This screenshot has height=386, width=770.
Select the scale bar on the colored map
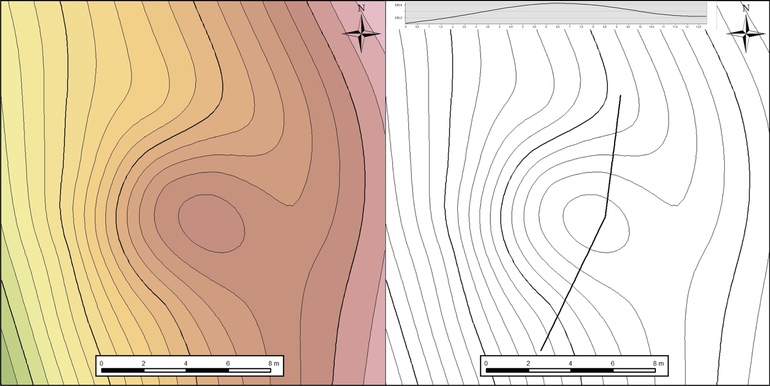click(x=190, y=366)
